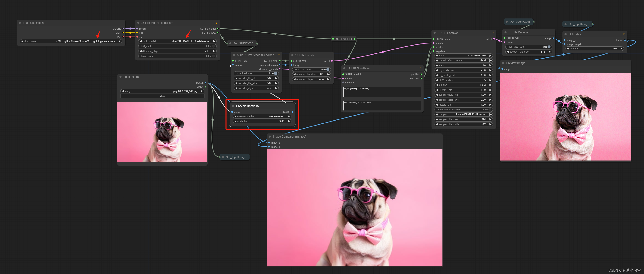644x274 pixels.
Task: Click help icon on SUPIR Model Loader node
Action: (x=216, y=23)
